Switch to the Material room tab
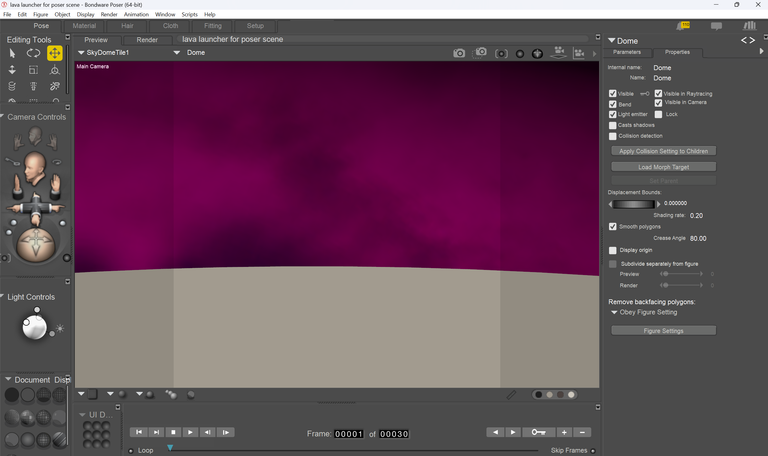This screenshot has height=456, width=768. pyautogui.click(x=84, y=25)
